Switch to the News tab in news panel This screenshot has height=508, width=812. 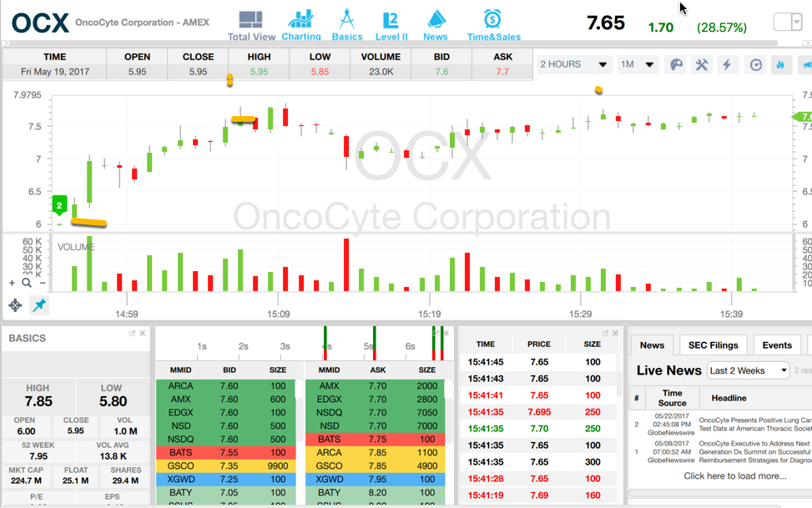click(x=652, y=345)
